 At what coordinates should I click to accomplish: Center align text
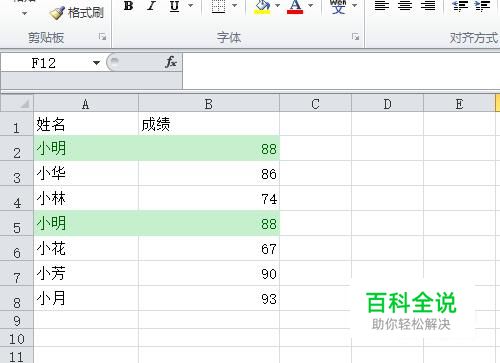point(405,6)
